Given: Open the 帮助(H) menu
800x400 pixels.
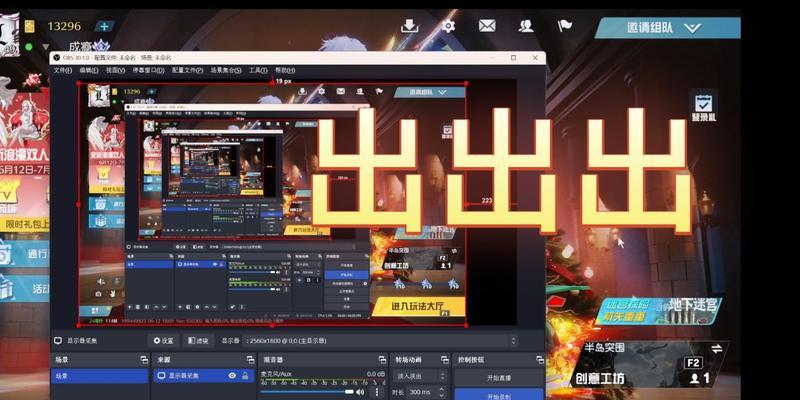Looking at the screenshot, I should 285,70.
